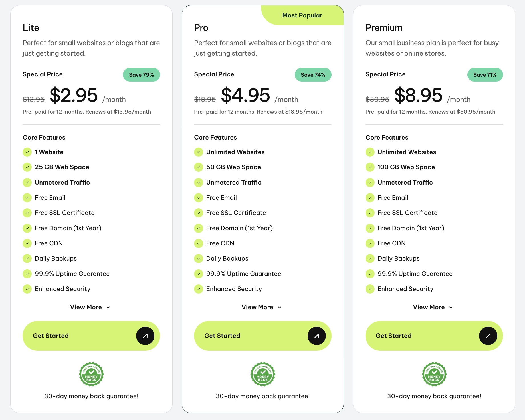Click the arrow icon on Lite Get Started
525x420 pixels.
[x=145, y=336]
